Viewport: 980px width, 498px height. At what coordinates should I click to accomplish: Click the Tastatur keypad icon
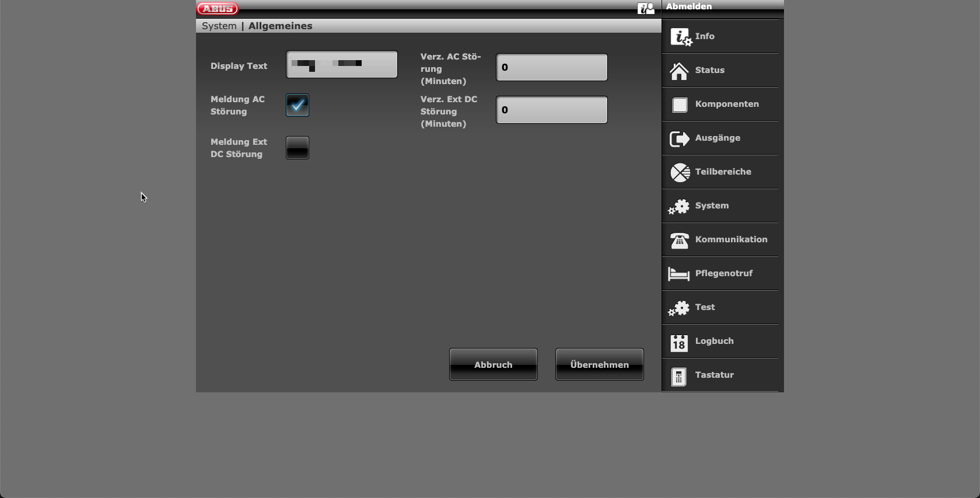pos(679,376)
